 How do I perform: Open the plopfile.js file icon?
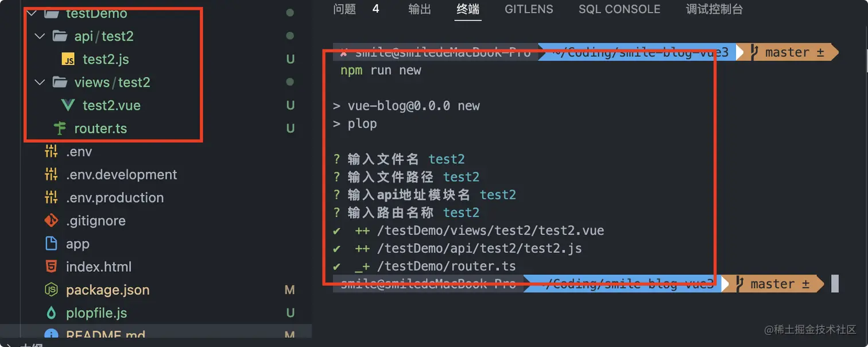pyautogui.click(x=52, y=313)
